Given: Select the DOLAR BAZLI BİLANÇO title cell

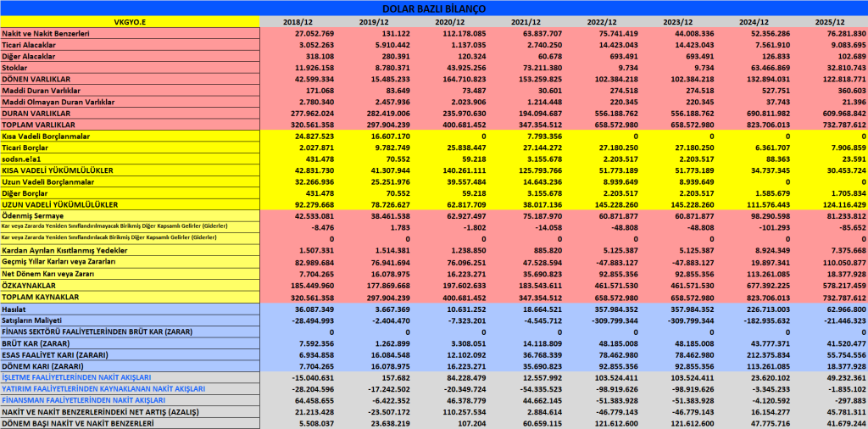Looking at the screenshot, I should click(x=434, y=8).
